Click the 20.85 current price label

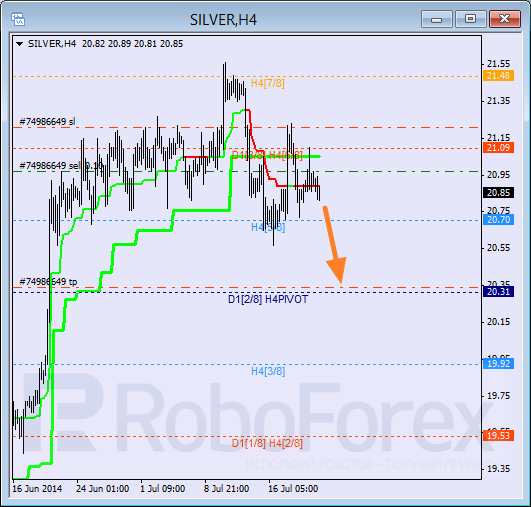click(498, 193)
